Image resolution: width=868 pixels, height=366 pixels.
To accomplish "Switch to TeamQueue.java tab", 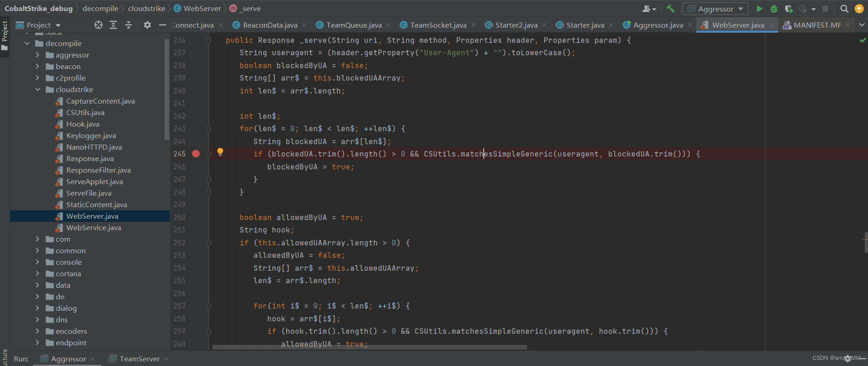I will [x=354, y=25].
